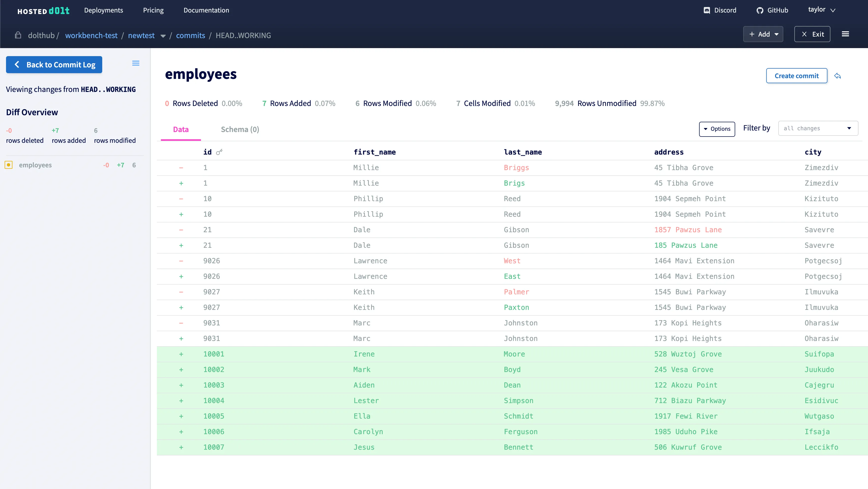
Task: Switch to the Schema (0) tab
Action: click(240, 130)
